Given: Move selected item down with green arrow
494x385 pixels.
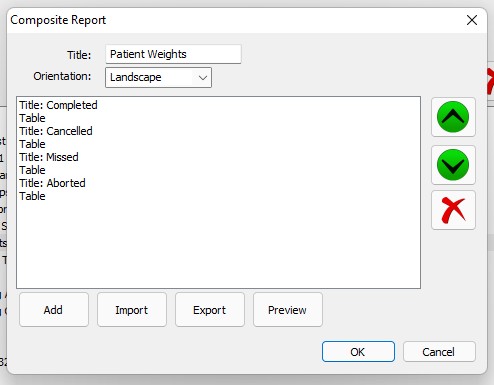Looking at the screenshot, I should [453, 165].
